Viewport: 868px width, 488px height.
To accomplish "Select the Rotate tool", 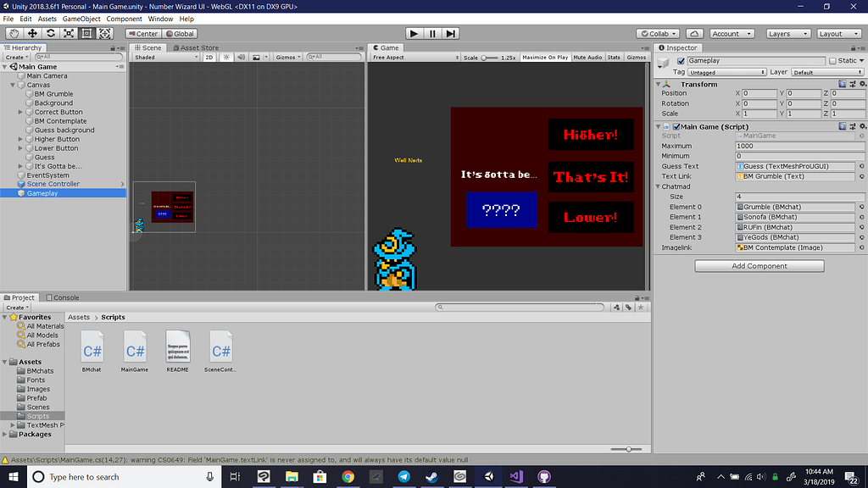I will pos(51,33).
